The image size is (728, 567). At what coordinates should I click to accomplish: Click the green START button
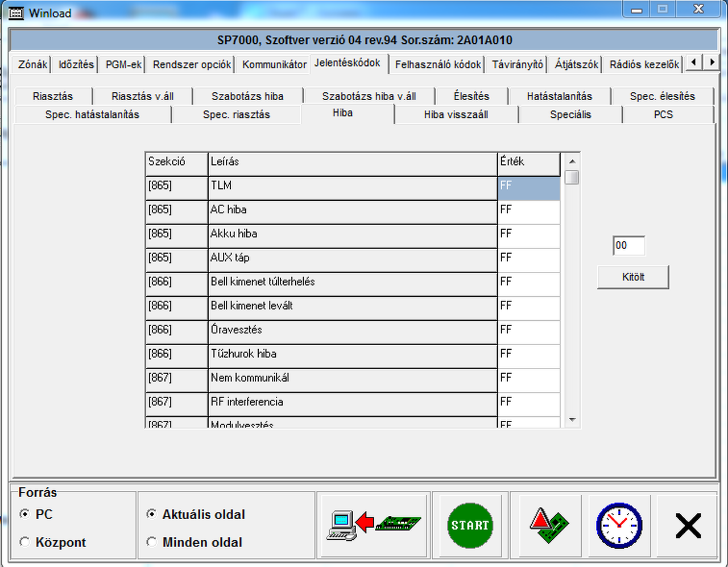point(470,525)
